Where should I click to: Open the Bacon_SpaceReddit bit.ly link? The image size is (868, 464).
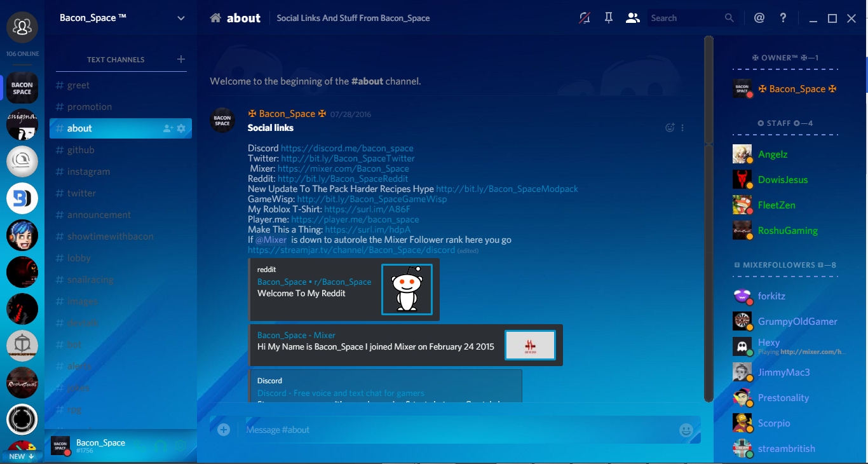(x=343, y=179)
